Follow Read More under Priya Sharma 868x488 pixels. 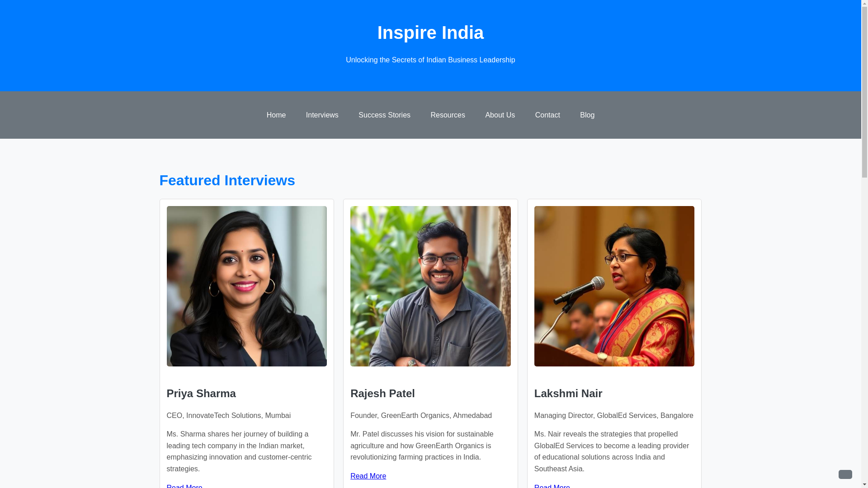point(184,486)
